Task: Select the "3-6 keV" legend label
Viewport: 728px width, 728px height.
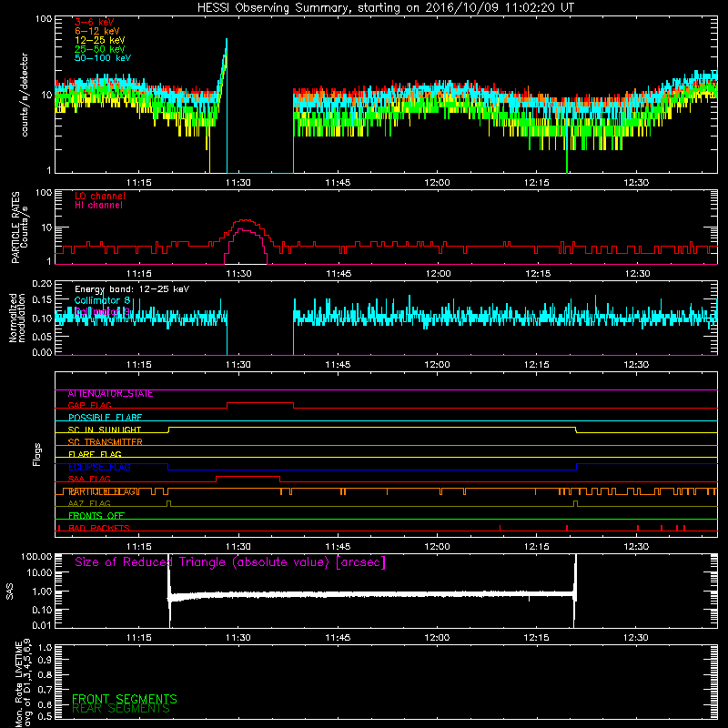Action: 95,22
